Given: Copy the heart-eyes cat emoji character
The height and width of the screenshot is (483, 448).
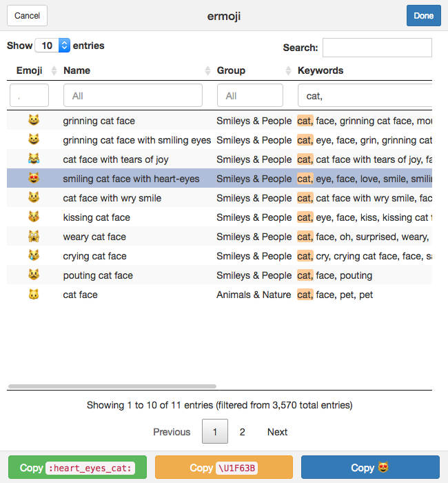Looking at the screenshot, I should click(x=370, y=467).
